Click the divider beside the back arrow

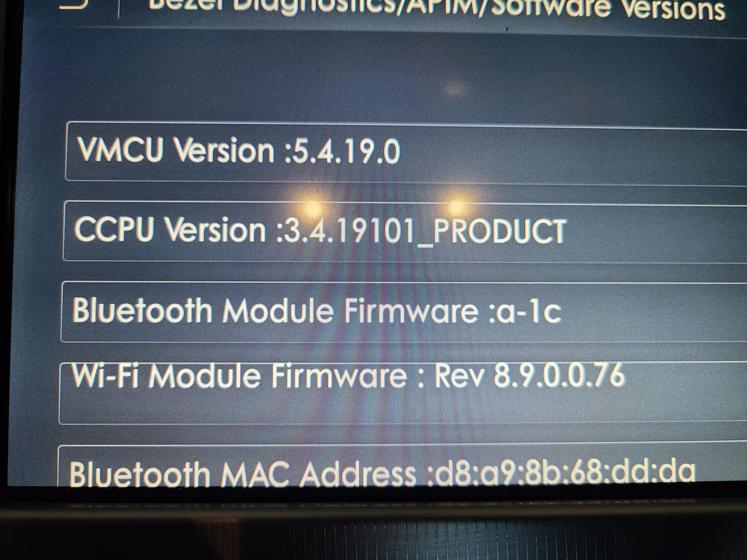[119, 8]
